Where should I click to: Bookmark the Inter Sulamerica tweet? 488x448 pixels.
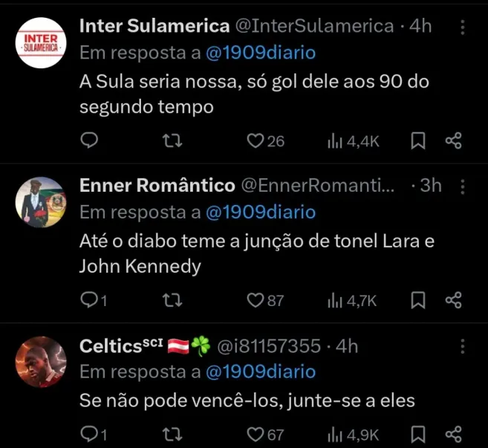click(x=418, y=140)
